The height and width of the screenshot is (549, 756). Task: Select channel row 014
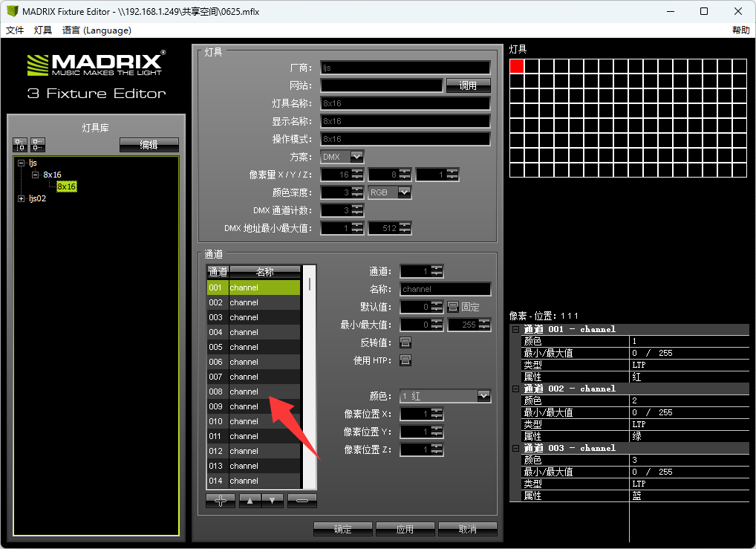click(253, 481)
